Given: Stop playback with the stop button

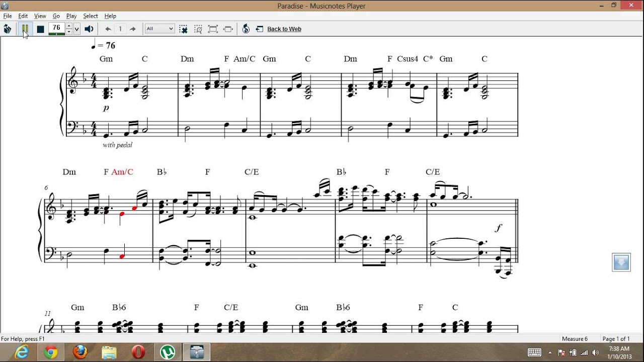Looking at the screenshot, I should 40,29.
